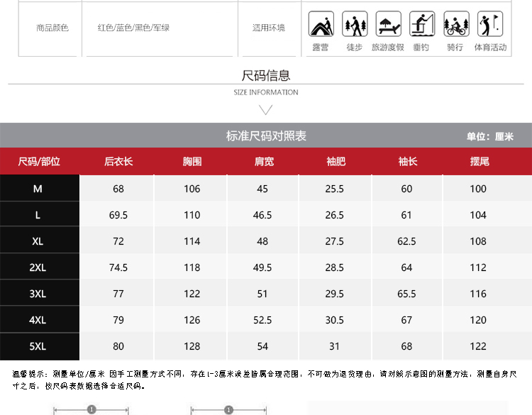
Task: Select the 后衣长 column header
Action: pyautogui.click(x=118, y=162)
